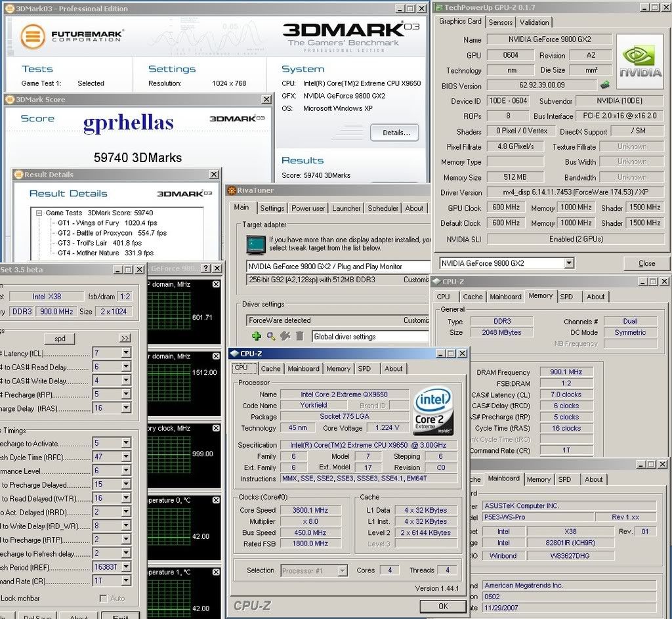Switch to Power user tab in RivaTuner
The width and height of the screenshot is (672, 619).
click(308, 208)
